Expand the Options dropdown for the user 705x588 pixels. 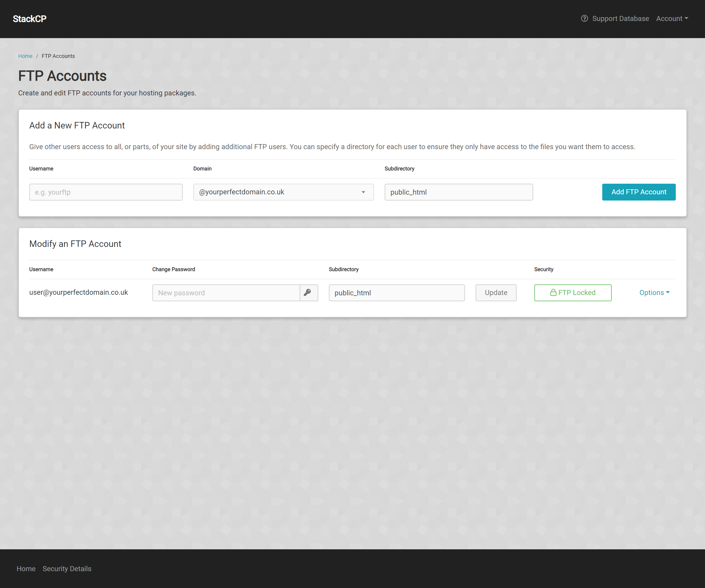click(654, 292)
